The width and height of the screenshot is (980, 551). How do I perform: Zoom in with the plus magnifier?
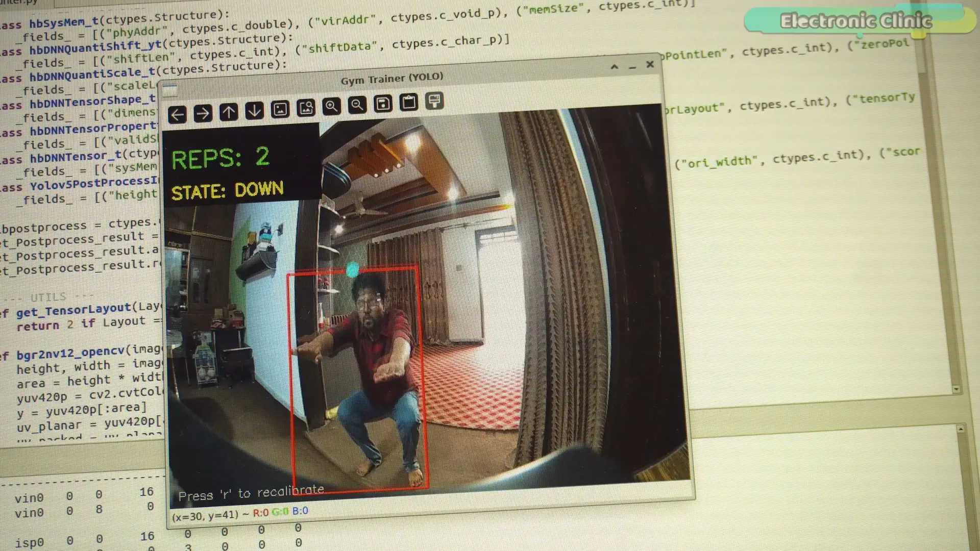point(332,106)
